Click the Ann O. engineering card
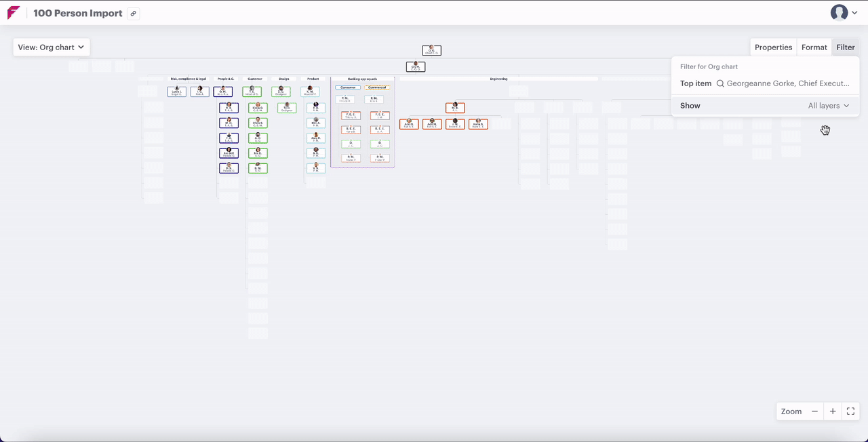 pyautogui.click(x=409, y=124)
